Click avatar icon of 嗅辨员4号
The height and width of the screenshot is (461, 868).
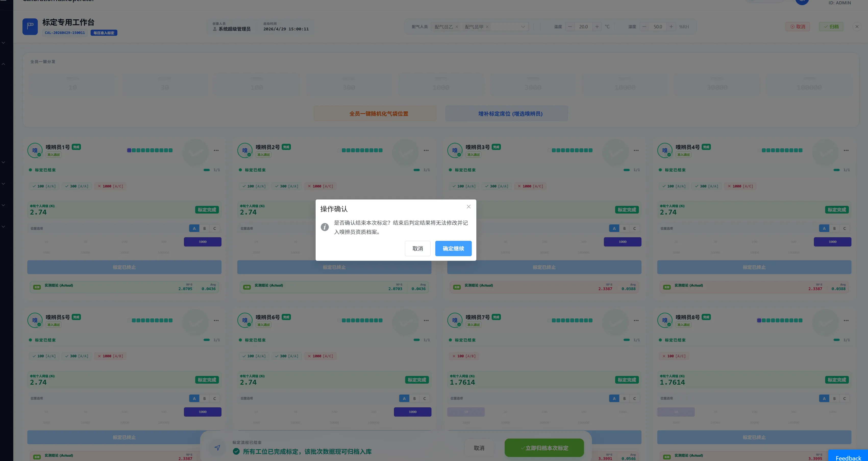coord(664,150)
